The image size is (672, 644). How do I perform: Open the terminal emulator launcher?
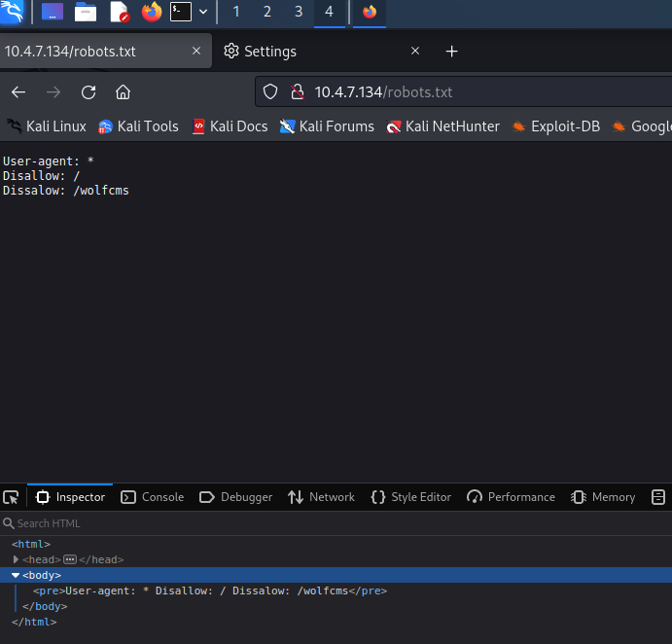pyautogui.click(x=181, y=12)
